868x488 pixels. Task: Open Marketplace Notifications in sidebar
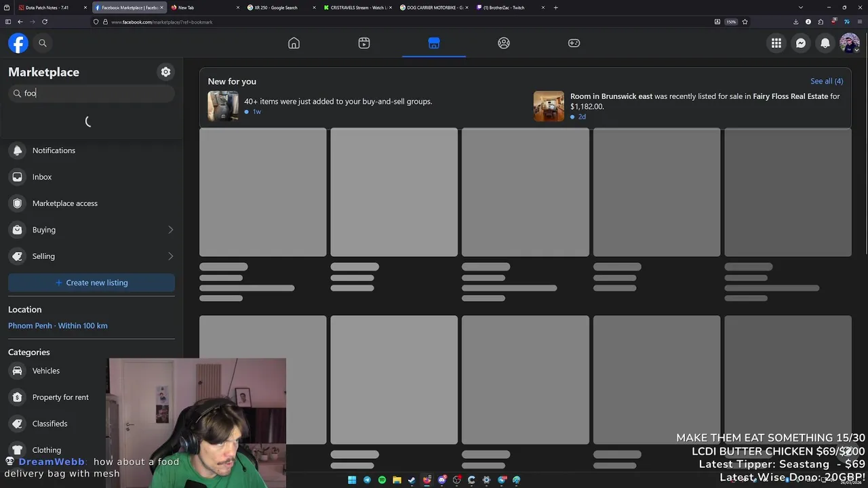click(92, 150)
